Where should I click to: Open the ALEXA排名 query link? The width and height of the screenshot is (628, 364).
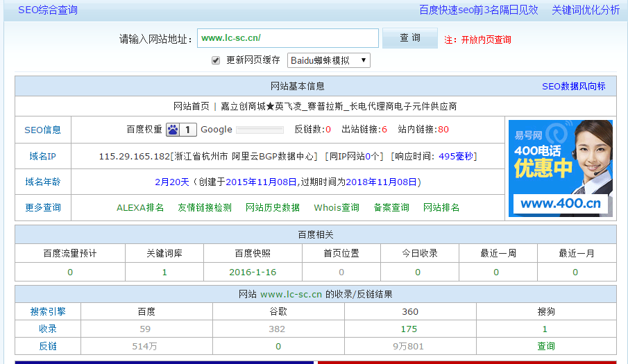click(140, 207)
